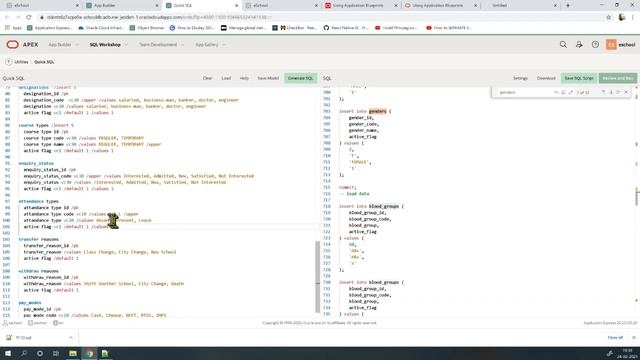This screenshot has width=640, height=360.
Task: Click 'enquiry_status' table name in editor
Action: click(x=36, y=163)
